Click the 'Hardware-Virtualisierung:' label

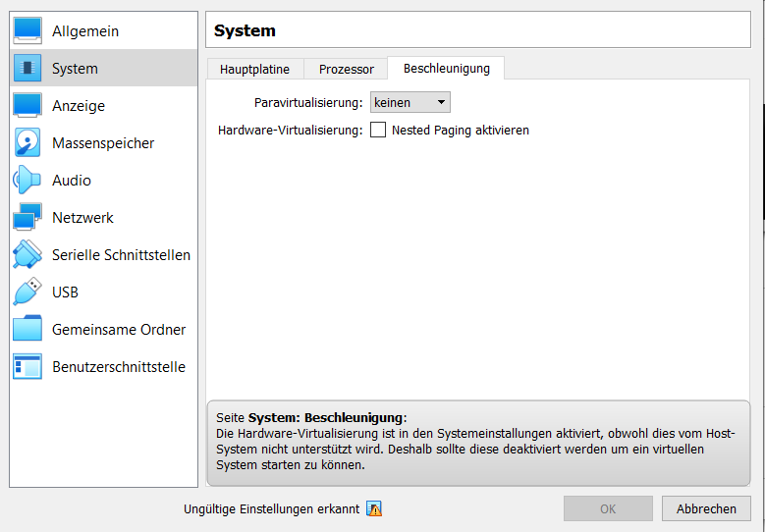(291, 131)
